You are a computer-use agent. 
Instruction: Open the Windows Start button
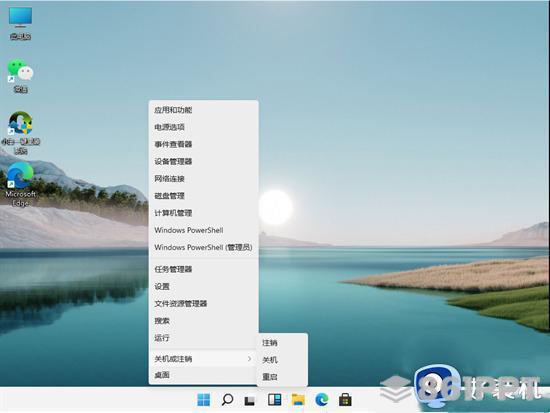[x=203, y=399]
